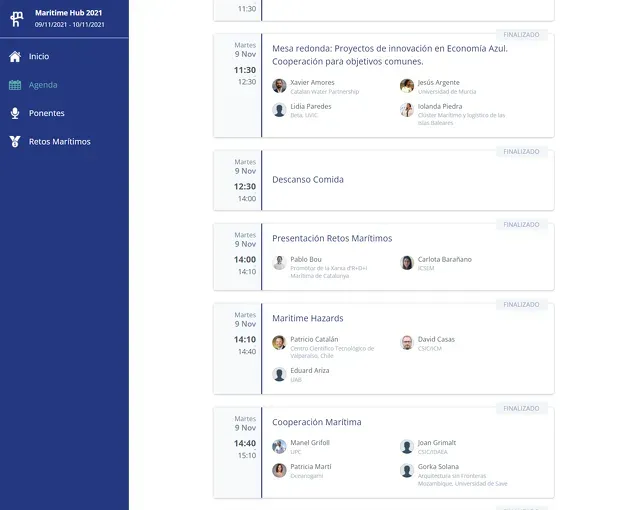Open the Inicio menu item
This screenshot has height=510, width=639.
[x=39, y=56]
